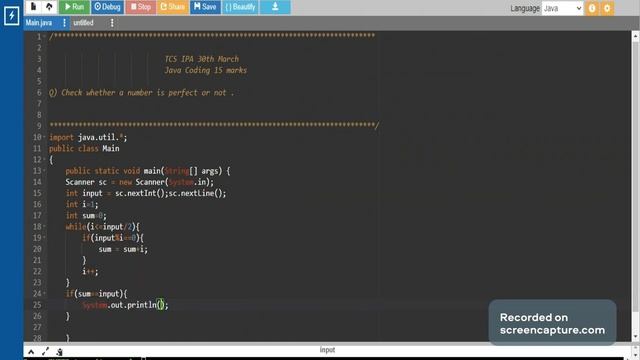Expand console to fullscreen icon
The width and height of the screenshot is (640, 360).
45,351
